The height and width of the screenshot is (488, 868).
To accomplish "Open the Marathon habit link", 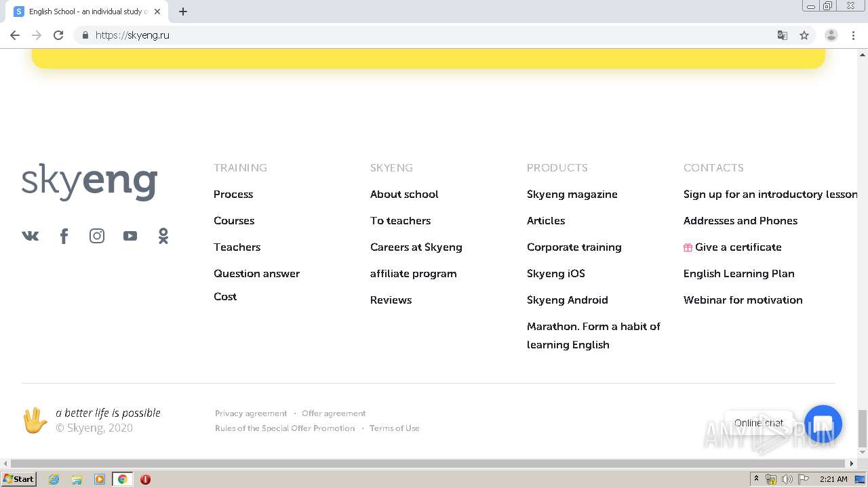I will [x=593, y=335].
